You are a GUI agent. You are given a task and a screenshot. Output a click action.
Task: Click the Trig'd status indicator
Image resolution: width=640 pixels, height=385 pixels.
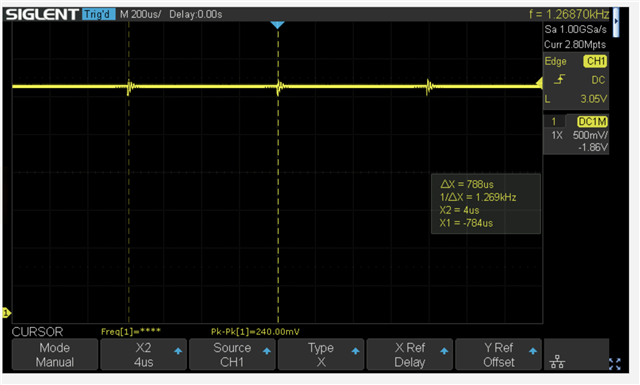click(98, 14)
